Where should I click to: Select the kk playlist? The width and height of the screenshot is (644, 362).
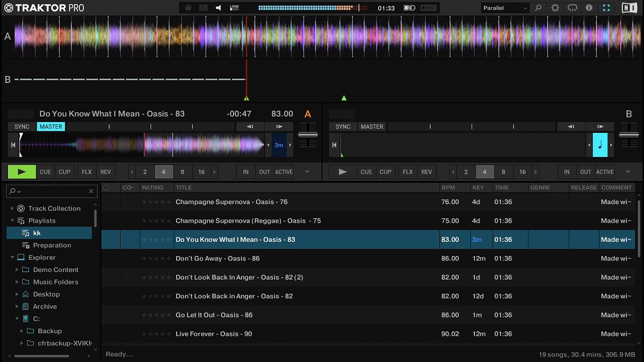(x=49, y=233)
